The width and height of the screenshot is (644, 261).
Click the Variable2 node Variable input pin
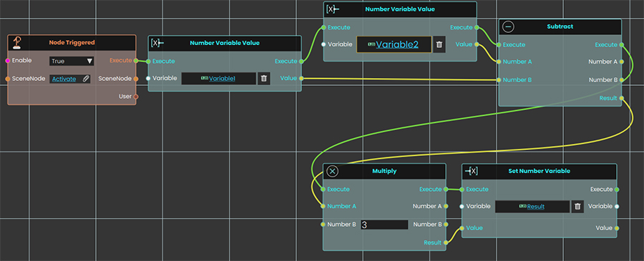click(x=323, y=44)
